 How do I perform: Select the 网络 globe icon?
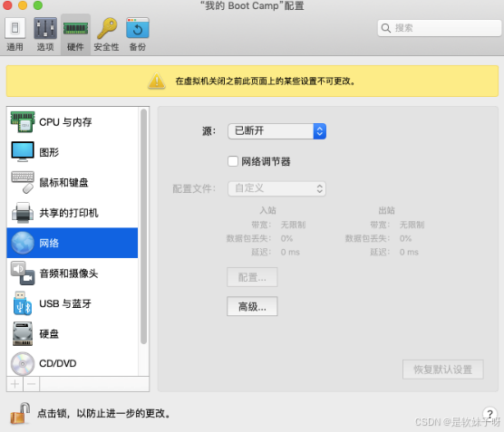[x=23, y=243]
